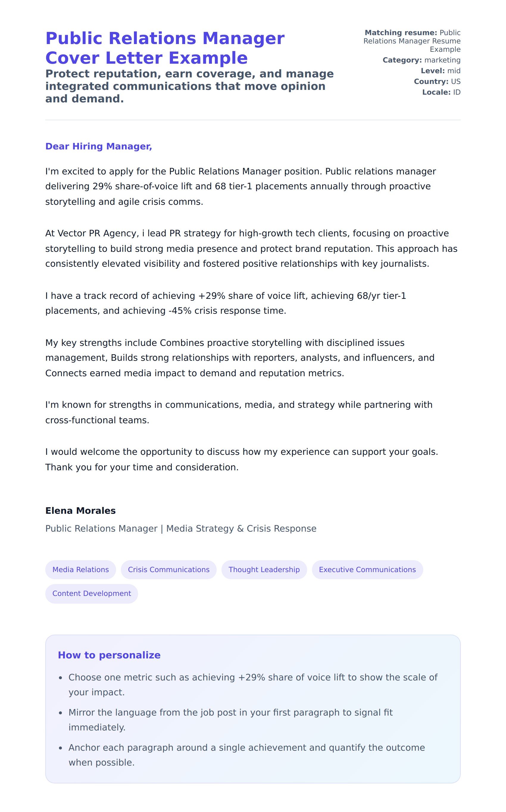Select the Executive Communications skill tag
506x812 pixels.
[x=367, y=570]
